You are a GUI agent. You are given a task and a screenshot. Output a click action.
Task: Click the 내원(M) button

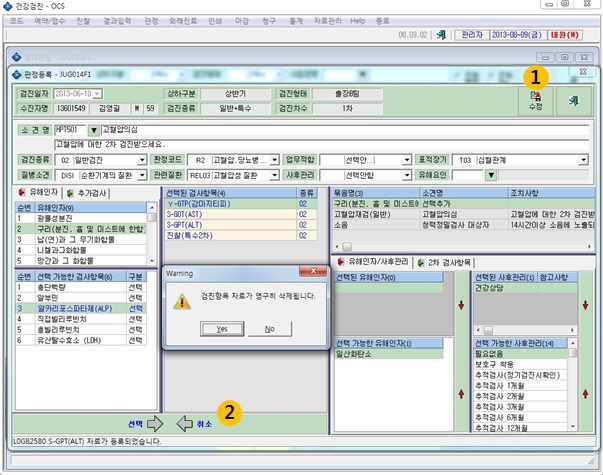point(565,35)
